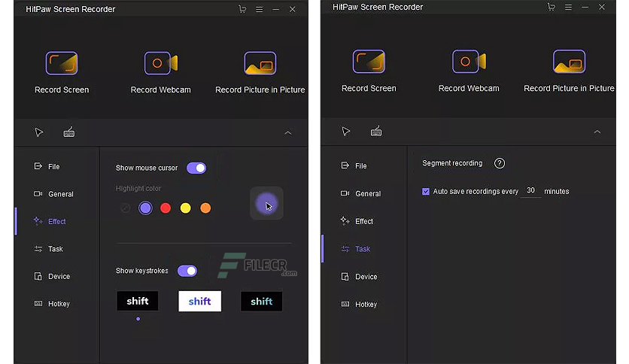Viewport: 629px width, 364px height.
Task: Click the cursor highlight preview box
Action: pyautogui.click(x=267, y=203)
